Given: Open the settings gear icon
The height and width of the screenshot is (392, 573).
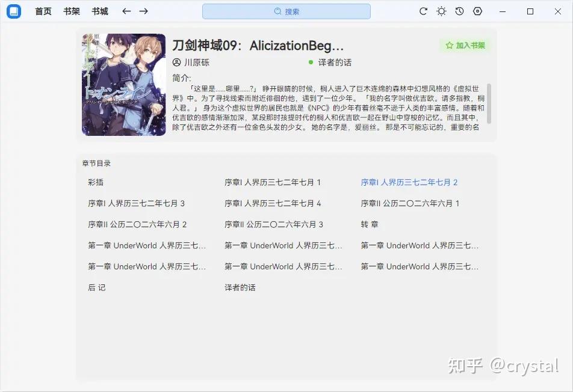Looking at the screenshot, I should click(x=477, y=11).
